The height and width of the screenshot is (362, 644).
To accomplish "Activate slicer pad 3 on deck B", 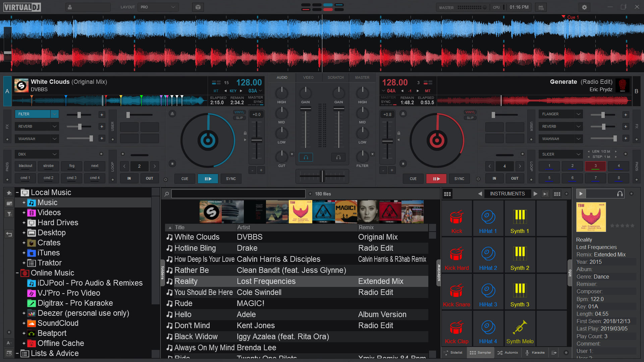I will tap(595, 166).
